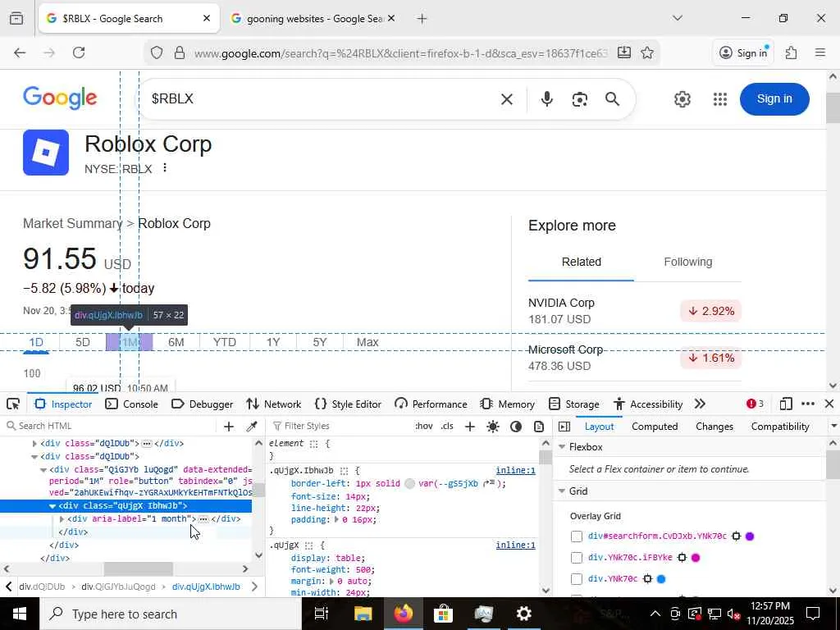Screen dimensions: 840x630
Task: Click the tracking protection shield icon
Action: tap(156, 52)
